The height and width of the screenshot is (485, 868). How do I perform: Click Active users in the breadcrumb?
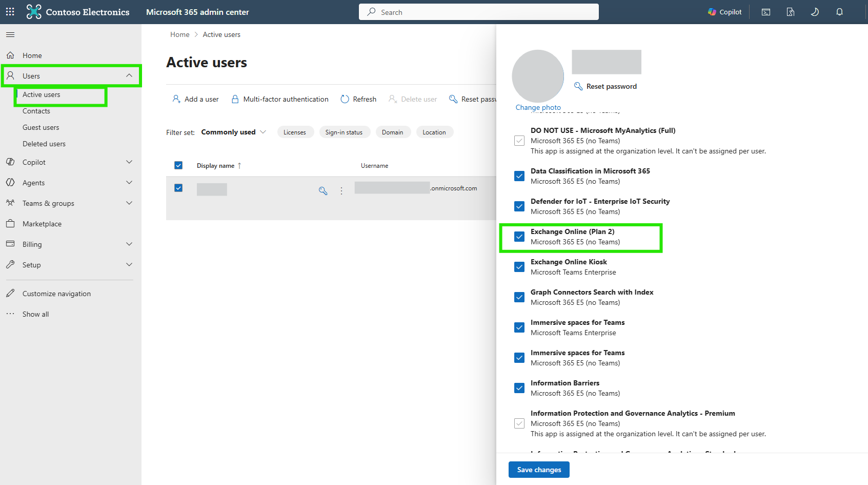click(x=221, y=34)
